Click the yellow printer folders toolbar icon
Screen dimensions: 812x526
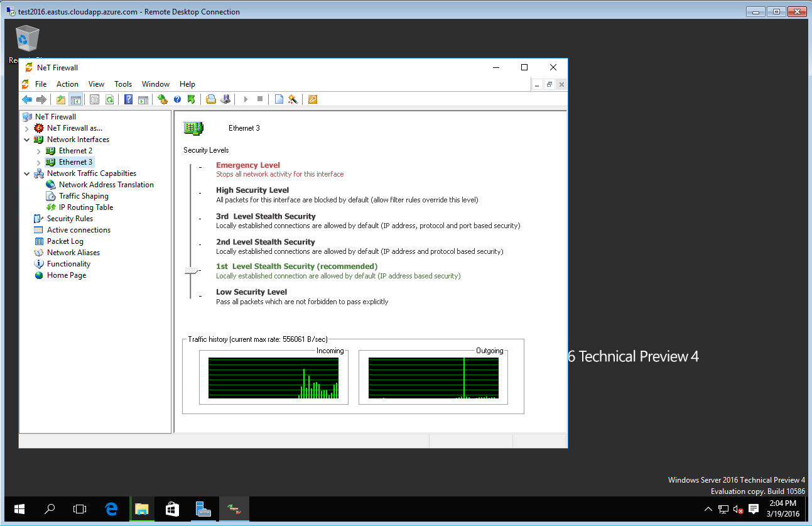211,99
